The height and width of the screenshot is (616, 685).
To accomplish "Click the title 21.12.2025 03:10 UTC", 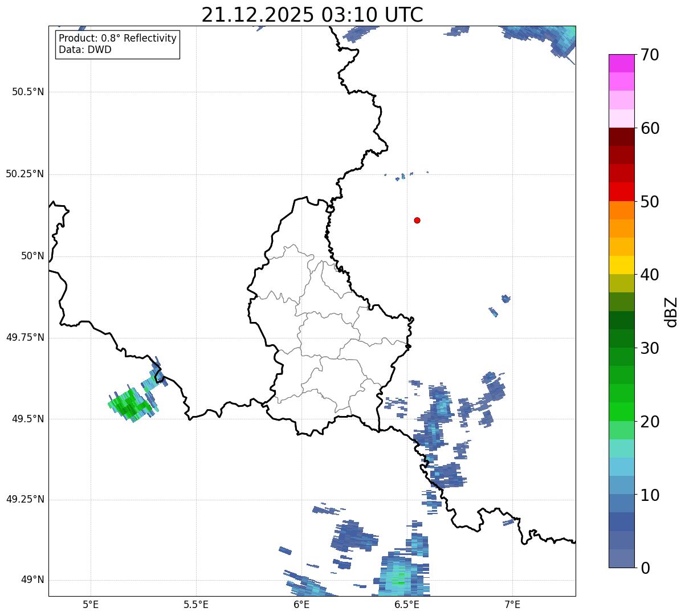I will [312, 15].
